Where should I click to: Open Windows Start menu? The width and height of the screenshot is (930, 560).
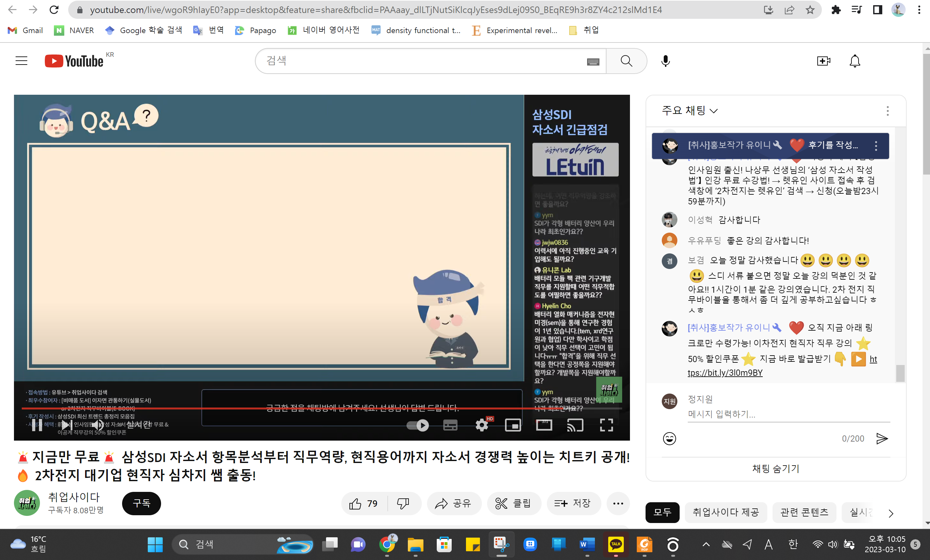pos(155,544)
